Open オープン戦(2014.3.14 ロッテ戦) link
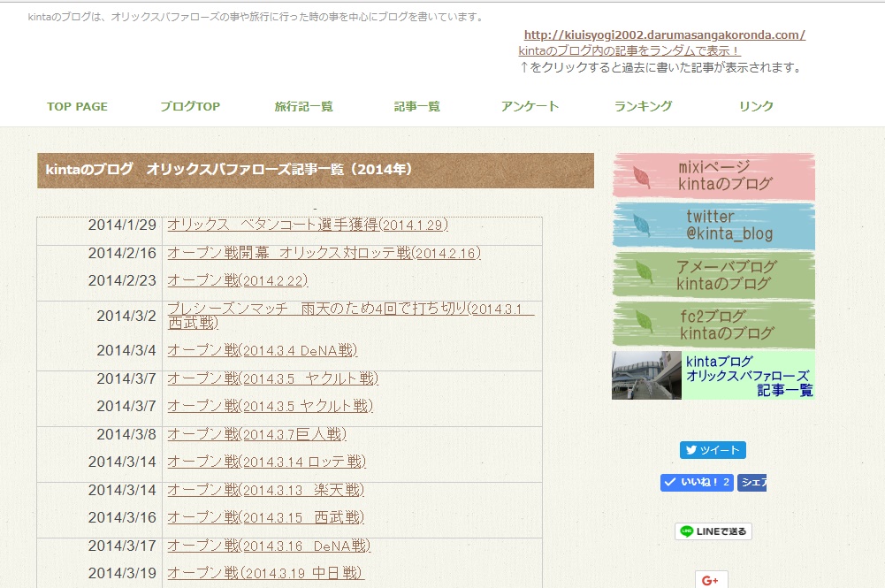The width and height of the screenshot is (885, 588). click(267, 462)
